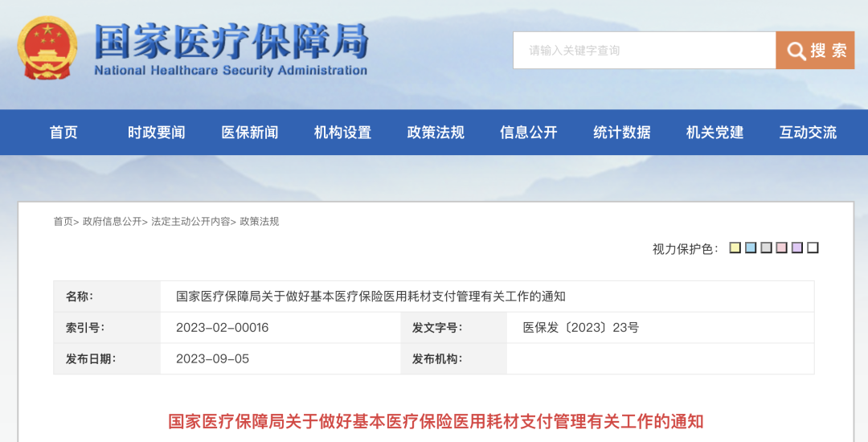
Task: Open the 互动交流 navigation item
Action: coord(808,133)
